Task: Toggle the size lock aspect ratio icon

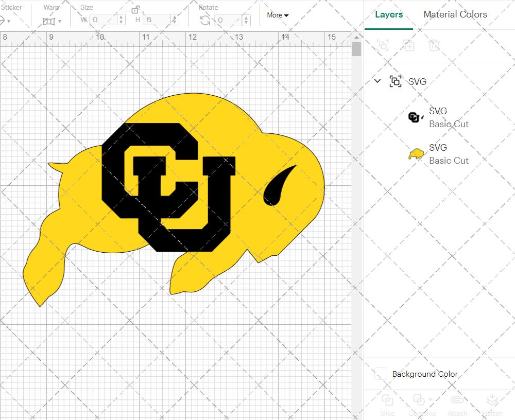Action: point(135,10)
